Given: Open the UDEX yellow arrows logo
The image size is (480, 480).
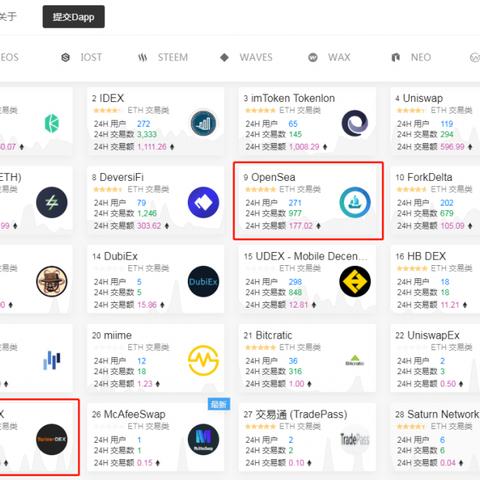Looking at the screenshot, I should click(x=355, y=281).
